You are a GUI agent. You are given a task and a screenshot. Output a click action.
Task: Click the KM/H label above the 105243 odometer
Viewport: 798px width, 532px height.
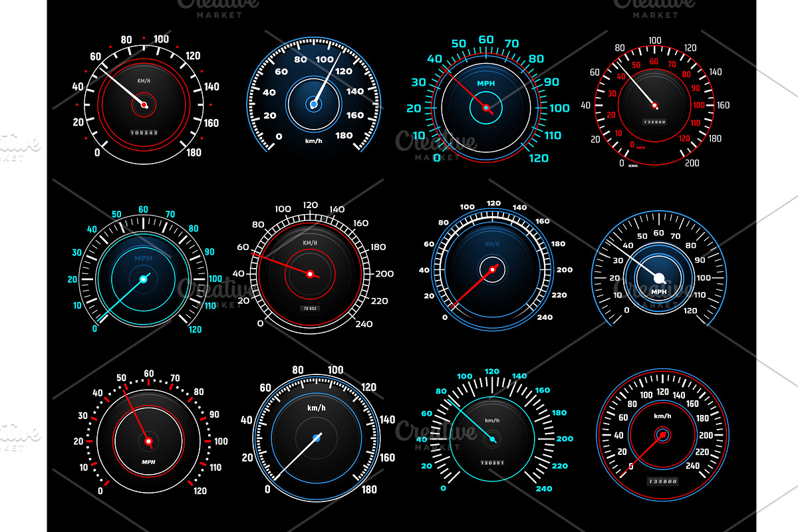144,80
